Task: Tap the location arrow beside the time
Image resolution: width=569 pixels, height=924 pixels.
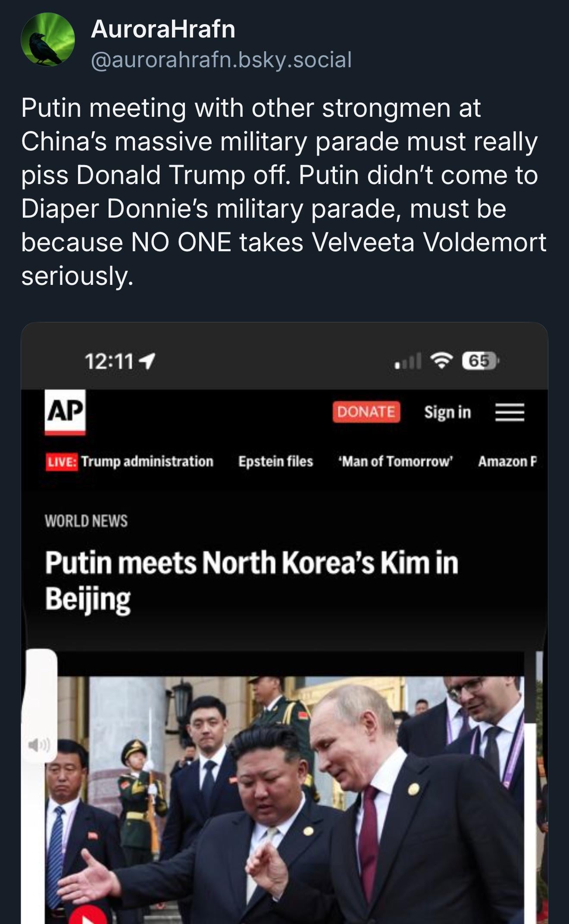Action: pos(148,361)
